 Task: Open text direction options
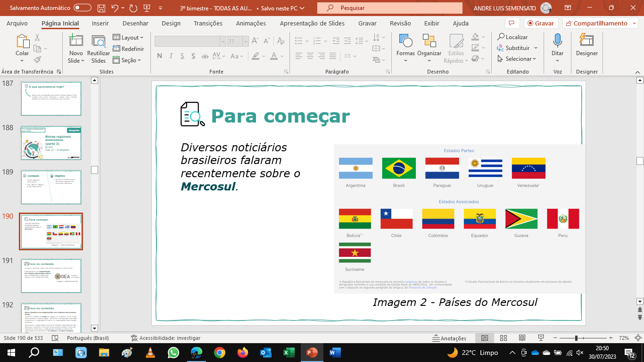pos(379,37)
